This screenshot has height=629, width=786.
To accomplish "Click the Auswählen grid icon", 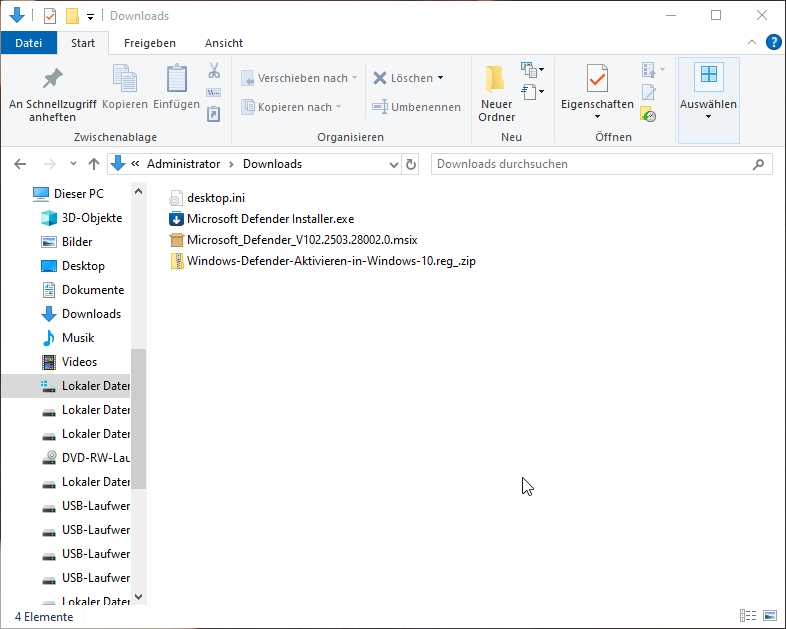I will tap(708, 75).
